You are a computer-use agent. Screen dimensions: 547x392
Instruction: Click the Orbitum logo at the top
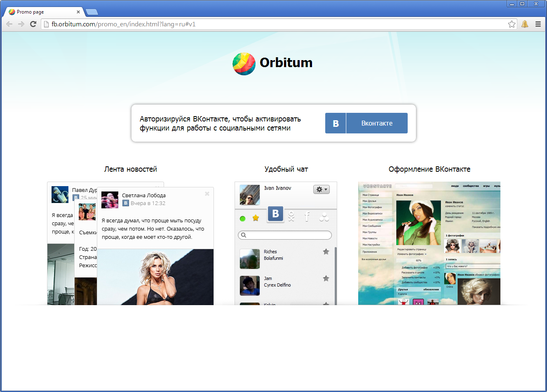pos(272,63)
